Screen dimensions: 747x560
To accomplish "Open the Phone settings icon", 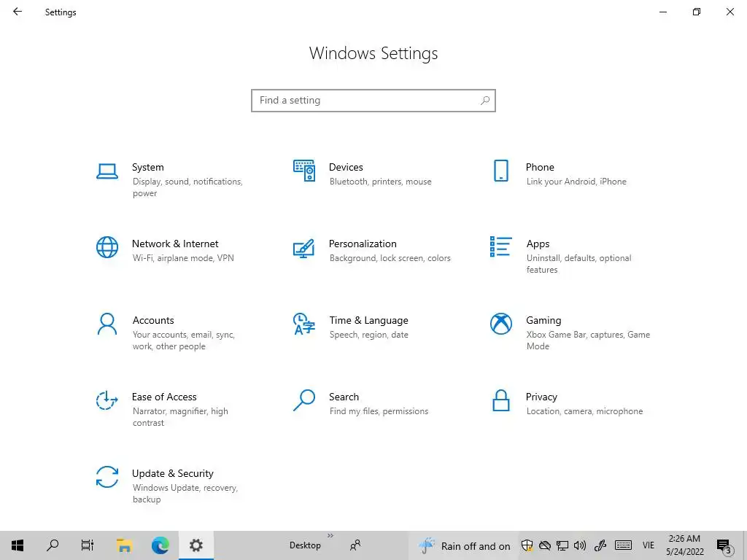I will (500, 171).
